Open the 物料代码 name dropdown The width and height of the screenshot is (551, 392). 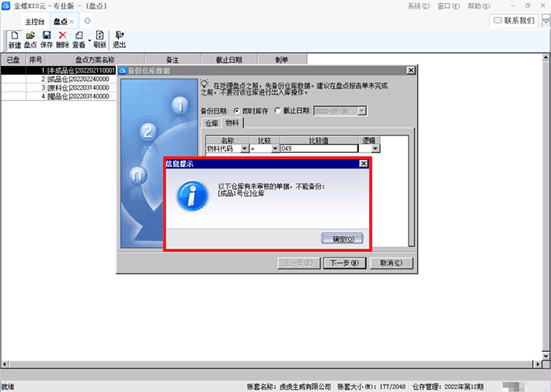(245, 149)
